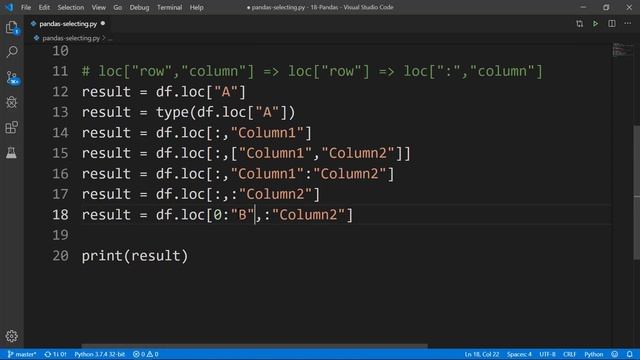Open the Help menu
This screenshot has width=640, height=360.
pos(196,7)
